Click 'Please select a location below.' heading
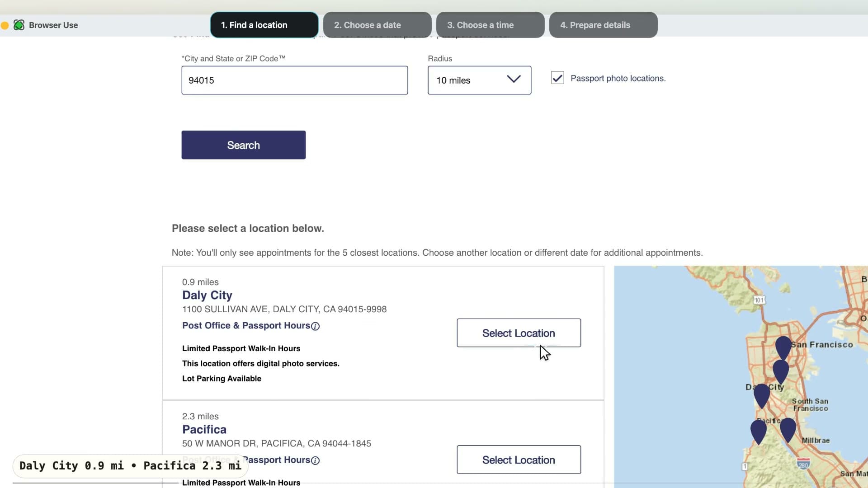 [x=248, y=228]
